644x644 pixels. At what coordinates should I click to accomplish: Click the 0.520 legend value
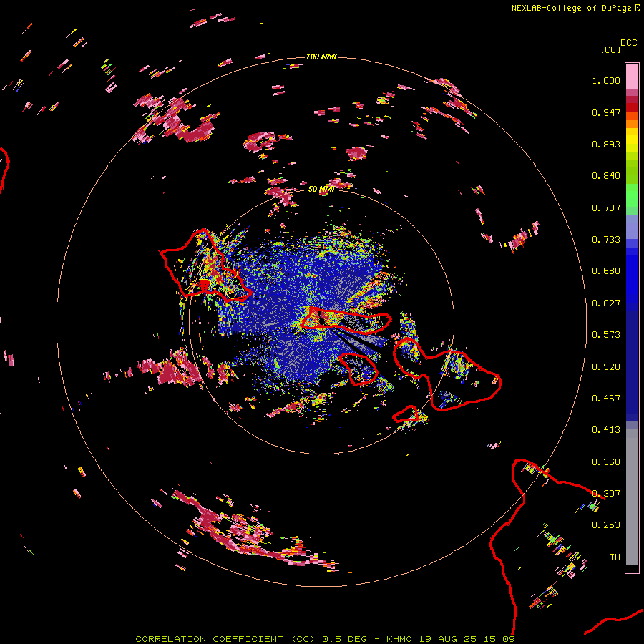pyautogui.click(x=606, y=367)
